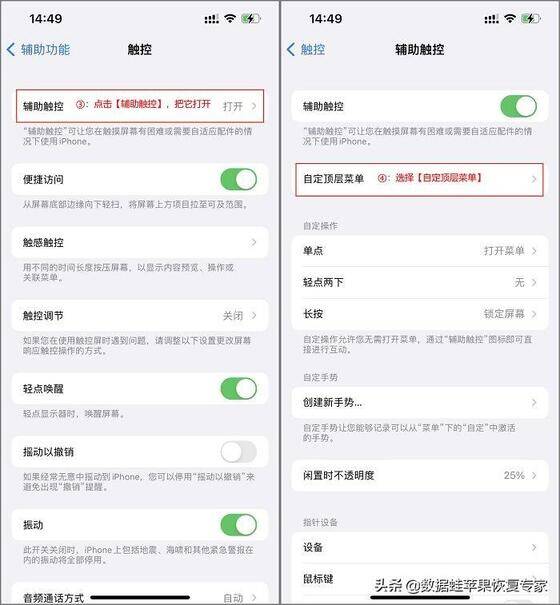The width and height of the screenshot is (560, 605).
Task: Open 设备 under pointer devices
Action: pos(420,547)
